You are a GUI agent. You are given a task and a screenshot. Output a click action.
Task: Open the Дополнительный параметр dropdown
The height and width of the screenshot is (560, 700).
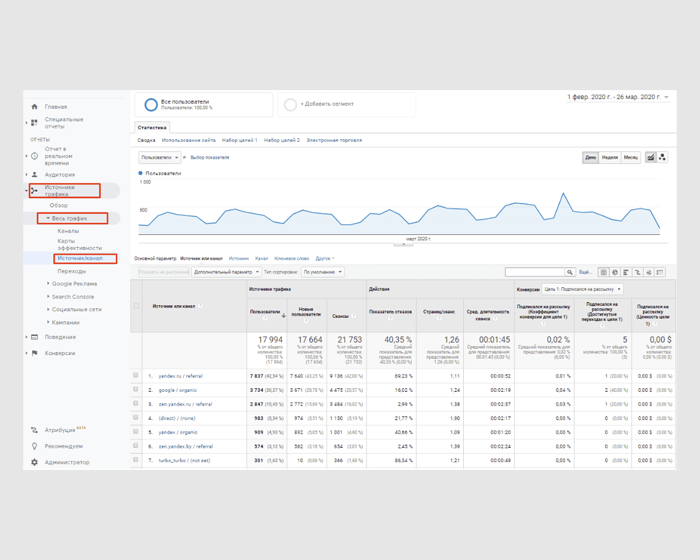click(226, 272)
